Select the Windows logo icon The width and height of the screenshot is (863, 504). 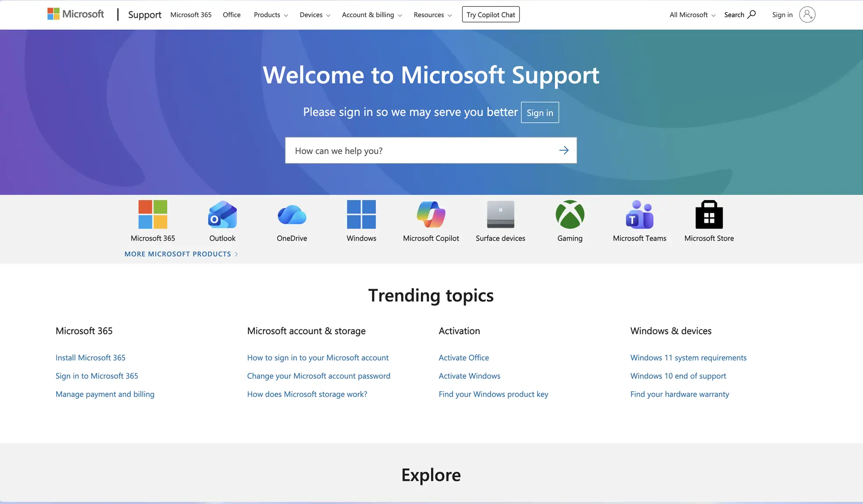[x=361, y=215]
